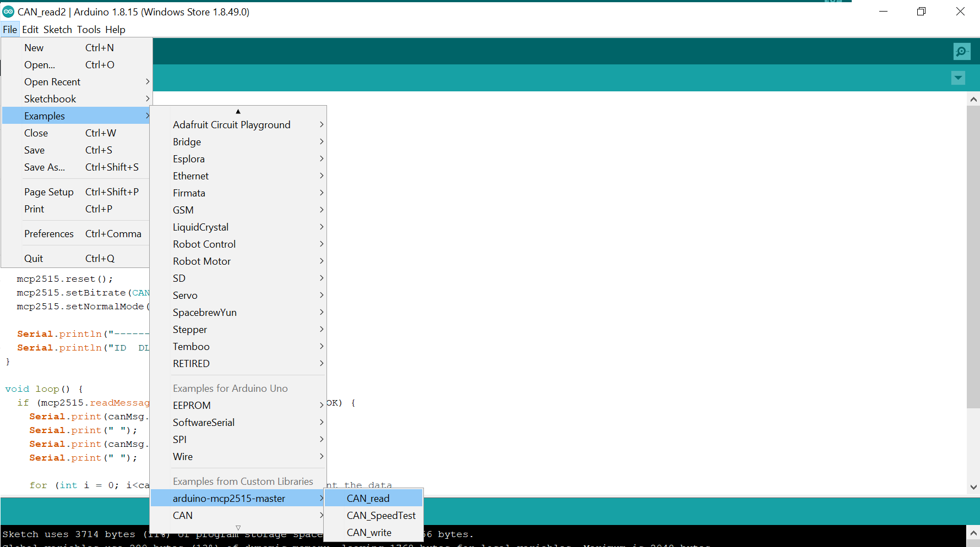Viewport: 980px width, 547px height.
Task: Click the Arduino logo in title bar
Action: click(8, 12)
